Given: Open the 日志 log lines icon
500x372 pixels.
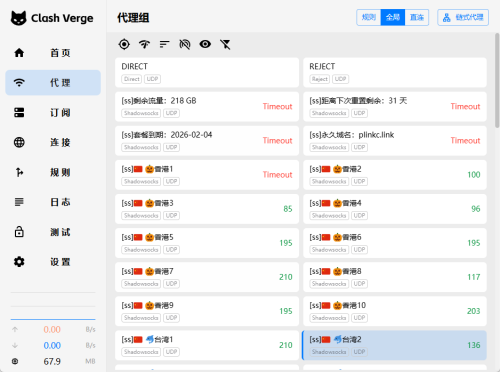Looking at the screenshot, I should 19,202.
